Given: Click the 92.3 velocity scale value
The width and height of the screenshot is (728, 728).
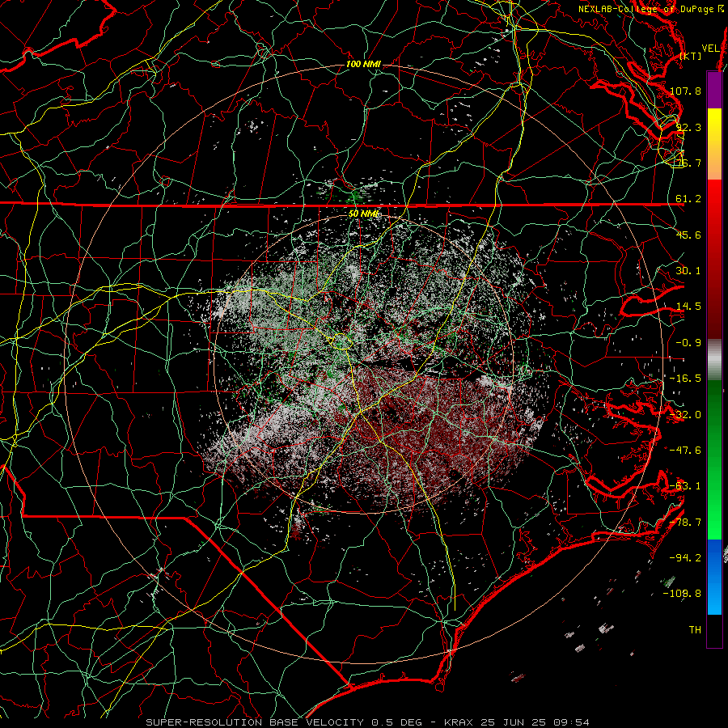Looking at the screenshot, I should (688, 127).
